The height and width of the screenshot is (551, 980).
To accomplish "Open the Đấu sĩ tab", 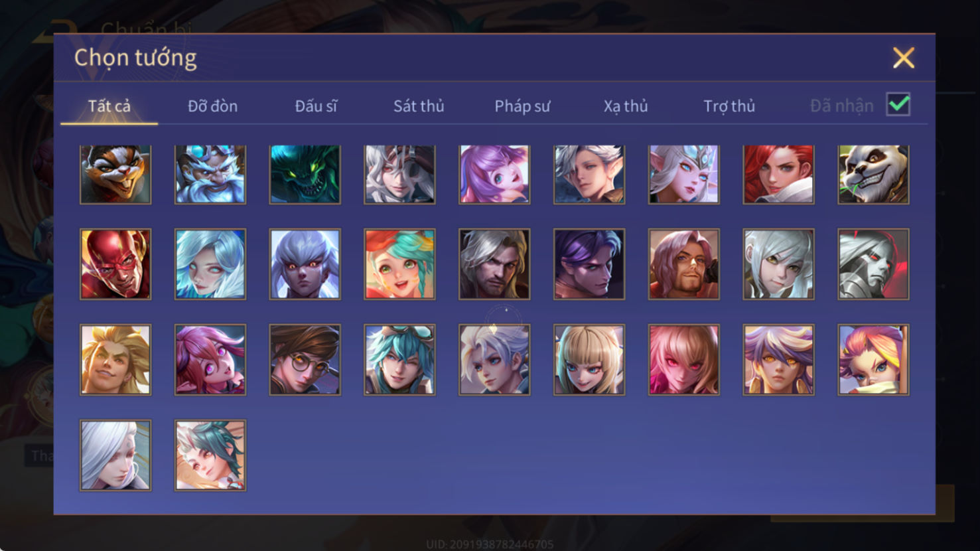I will pyautogui.click(x=316, y=106).
